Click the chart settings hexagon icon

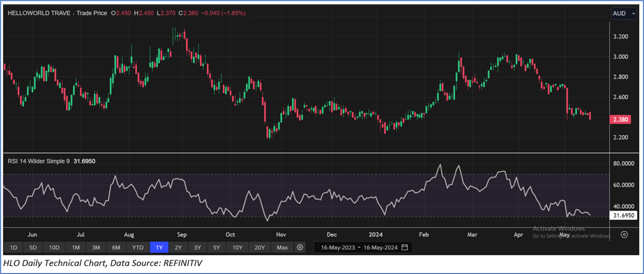tap(624, 235)
